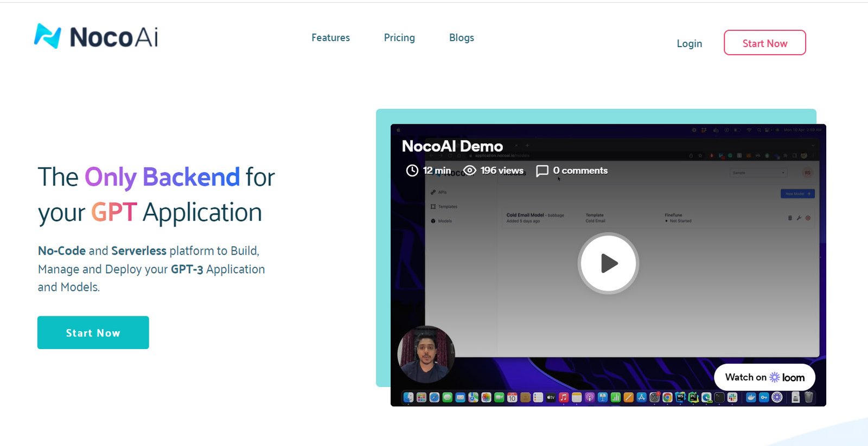Click the New Model button in video

(x=797, y=193)
